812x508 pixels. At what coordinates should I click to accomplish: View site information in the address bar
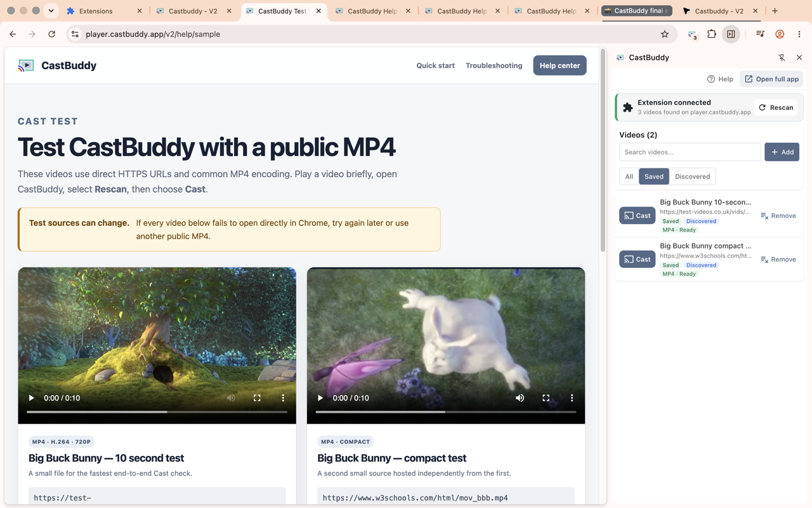coord(75,34)
